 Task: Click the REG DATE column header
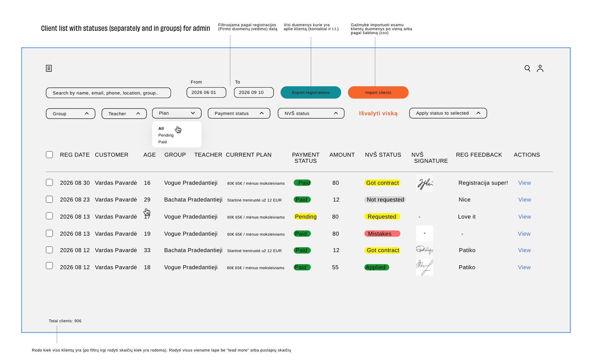[x=75, y=155]
